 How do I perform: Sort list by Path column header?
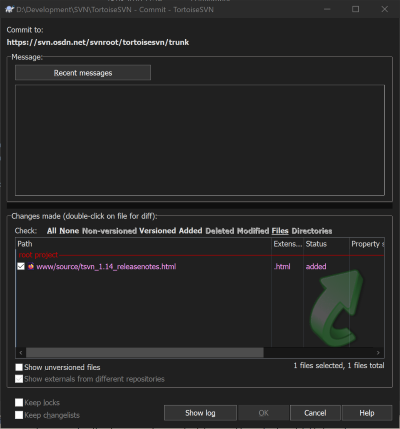coord(143,244)
